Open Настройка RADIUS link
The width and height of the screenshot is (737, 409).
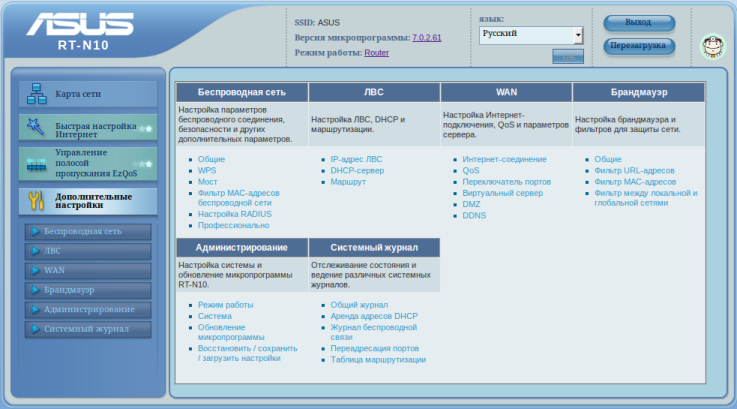[235, 214]
